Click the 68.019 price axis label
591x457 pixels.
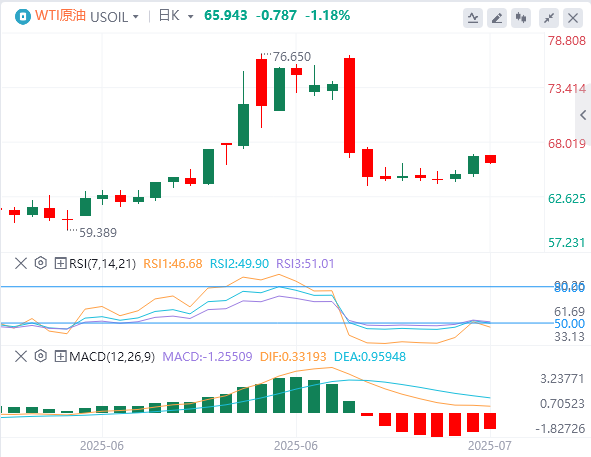click(567, 143)
